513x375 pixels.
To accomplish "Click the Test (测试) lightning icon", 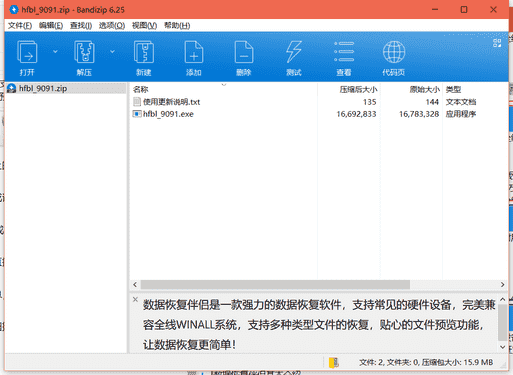I will pyautogui.click(x=294, y=52).
